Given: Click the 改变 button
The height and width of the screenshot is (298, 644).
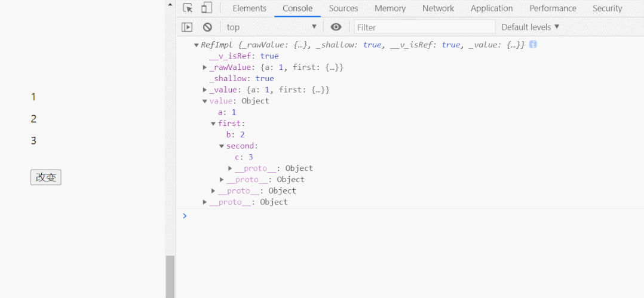Looking at the screenshot, I should click(46, 177).
